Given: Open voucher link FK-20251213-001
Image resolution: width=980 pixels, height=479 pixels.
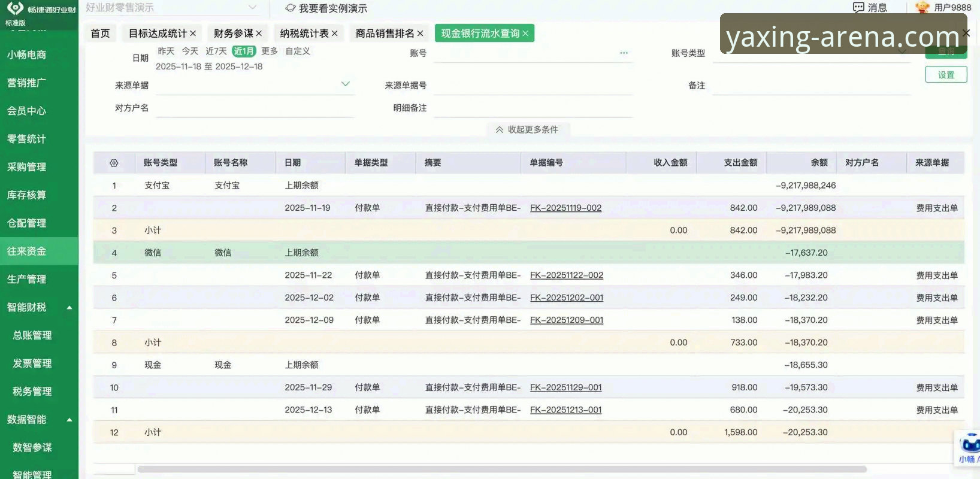Looking at the screenshot, I should pos(565,410).
